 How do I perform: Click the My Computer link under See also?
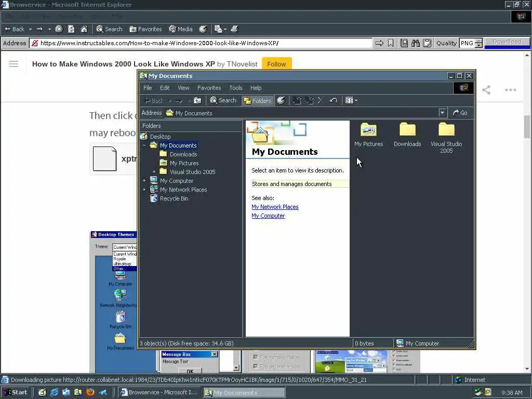[x=268, y=216]
